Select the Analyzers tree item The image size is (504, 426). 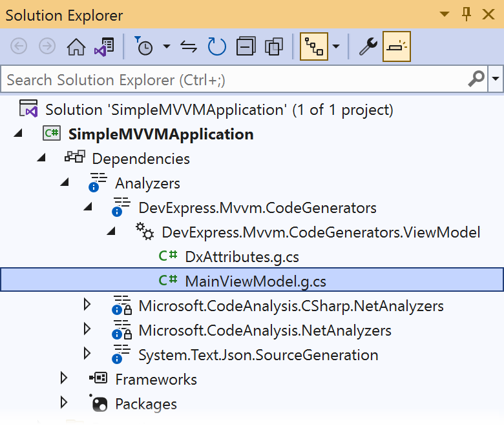147,183
